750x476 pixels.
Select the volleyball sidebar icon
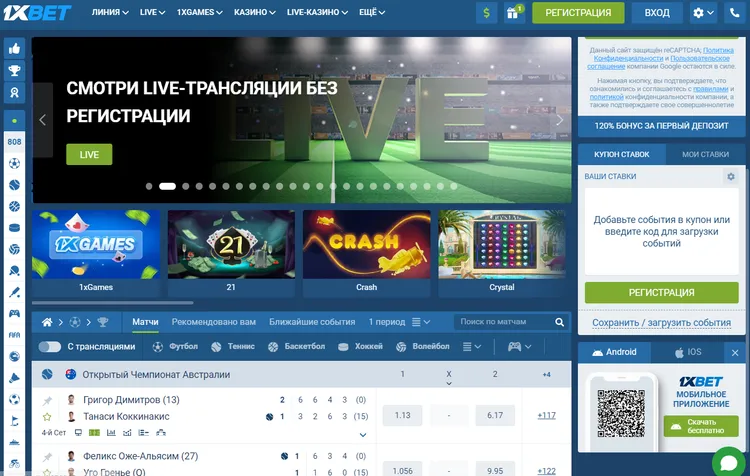pos(14,249)
